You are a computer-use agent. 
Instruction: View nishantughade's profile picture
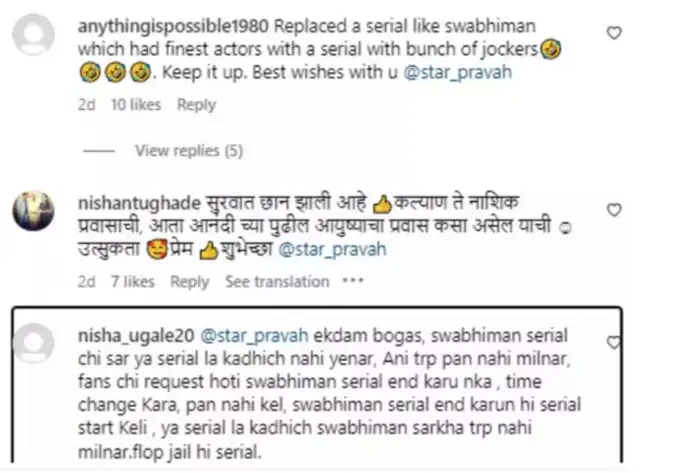point(33,211)
